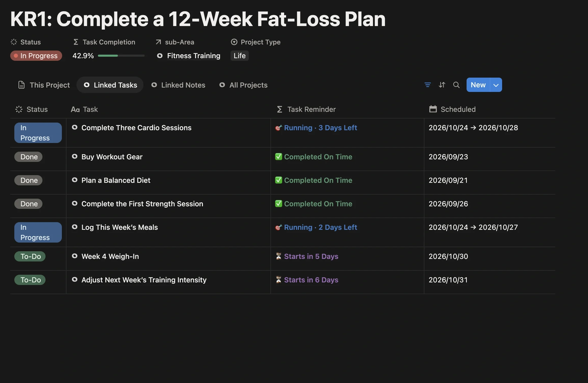This screenshot has height=383, width=588.
Task: Click page icon beside Plan a Balanced Diet
Action: point(75,180)
